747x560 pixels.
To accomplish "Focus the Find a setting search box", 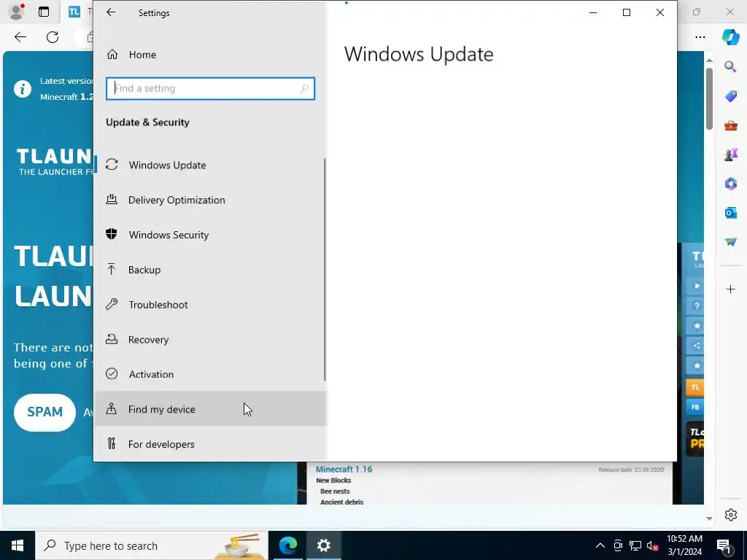I will 210,88.
